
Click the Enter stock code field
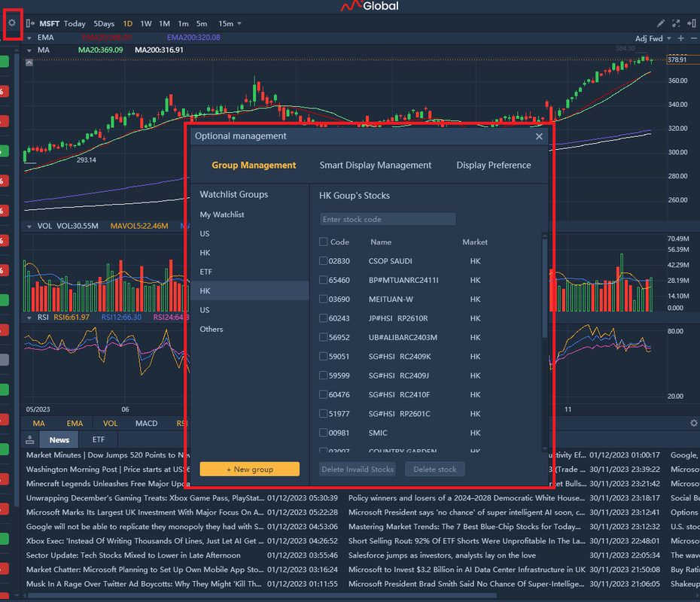(388, 219)
